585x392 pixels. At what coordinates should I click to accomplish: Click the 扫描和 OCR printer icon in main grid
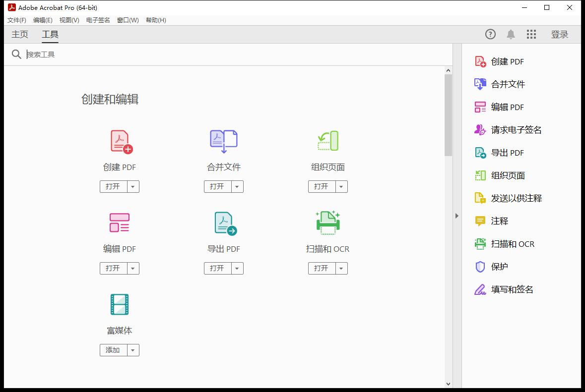pos(327,223)
